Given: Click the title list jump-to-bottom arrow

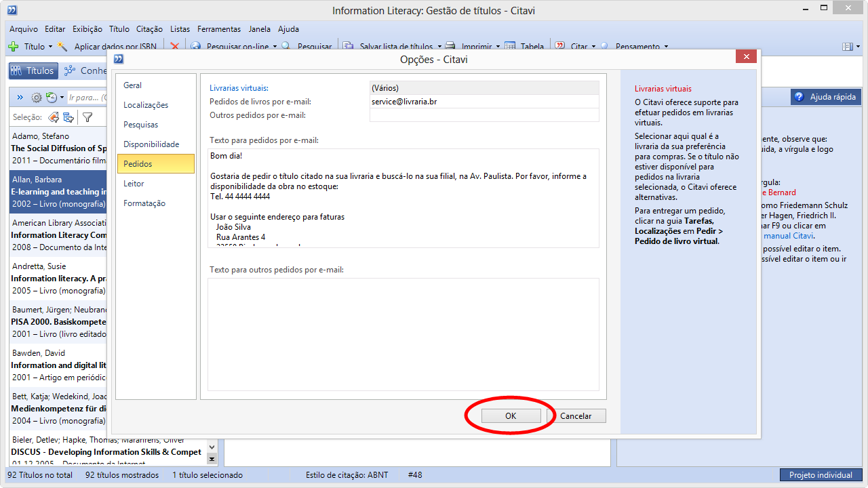Looking at the screenshot, I should pyautogui.click(x=212, y=459).
